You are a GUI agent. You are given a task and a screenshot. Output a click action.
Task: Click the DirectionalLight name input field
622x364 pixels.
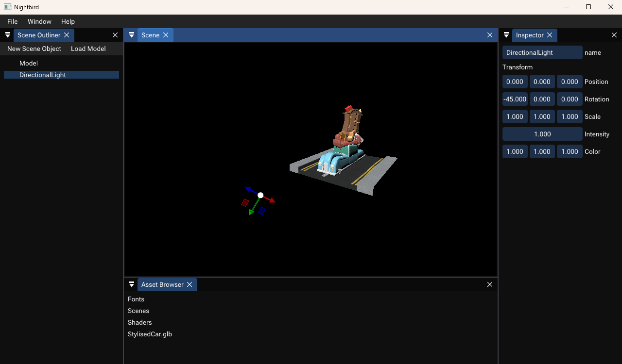pyautogui.click(x=542, y=52)
